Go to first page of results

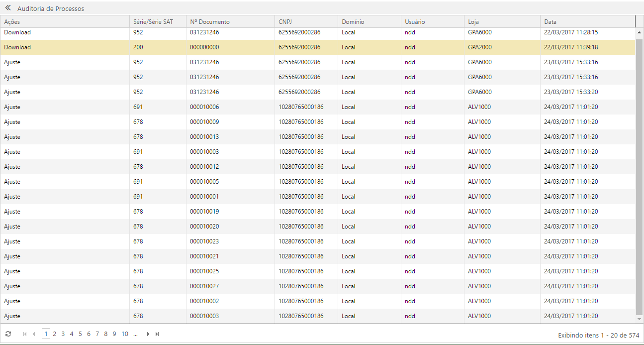[x=25, y=334]
